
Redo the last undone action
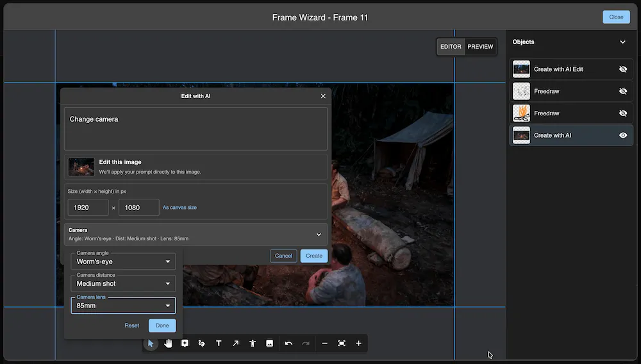pyautogui.click(x=305, y=343)
